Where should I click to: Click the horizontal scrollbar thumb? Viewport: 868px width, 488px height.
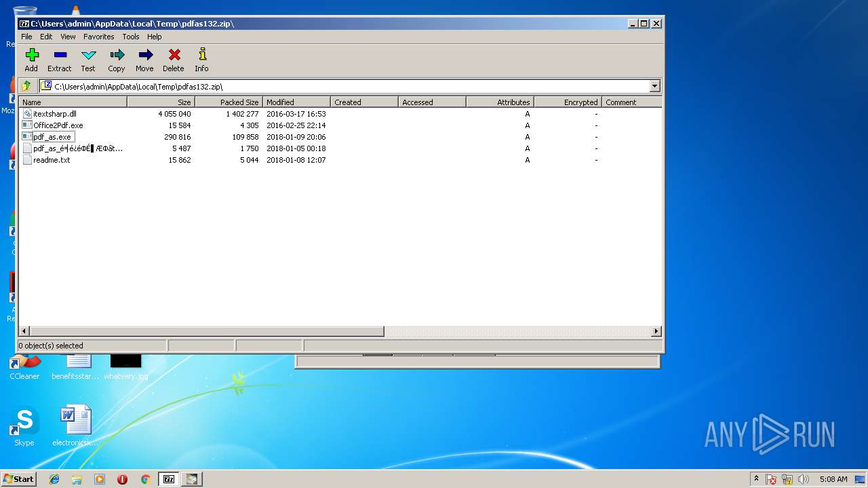(x=207, y=331)
